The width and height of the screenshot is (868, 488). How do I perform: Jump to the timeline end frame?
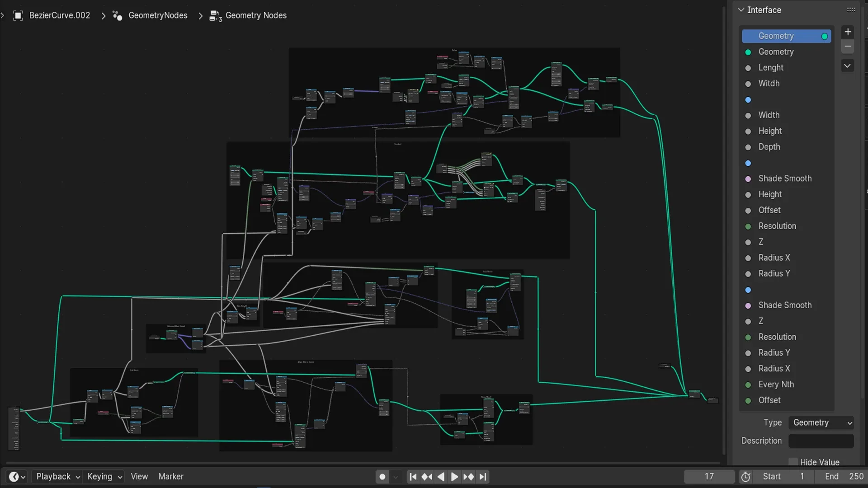pos(483,477)
